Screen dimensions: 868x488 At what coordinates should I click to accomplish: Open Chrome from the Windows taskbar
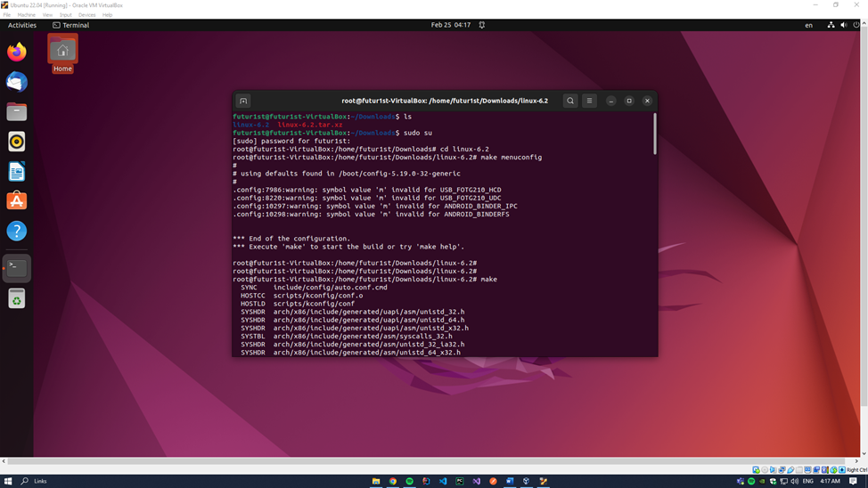[392, 481]
